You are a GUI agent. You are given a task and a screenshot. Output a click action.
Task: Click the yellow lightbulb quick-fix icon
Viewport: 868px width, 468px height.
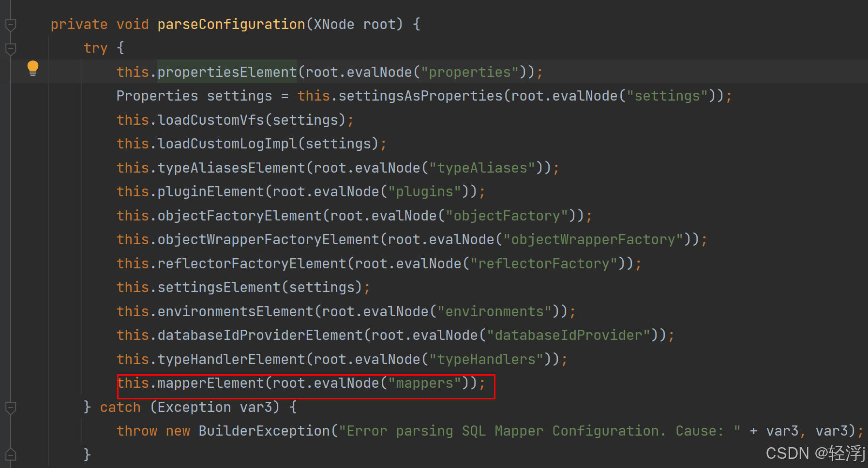click(33, 68)
